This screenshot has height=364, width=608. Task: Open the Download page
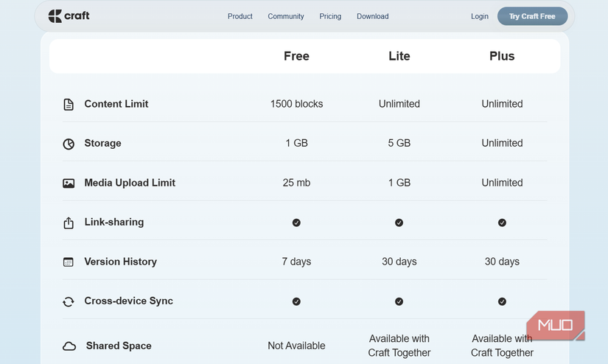(373, 16)
